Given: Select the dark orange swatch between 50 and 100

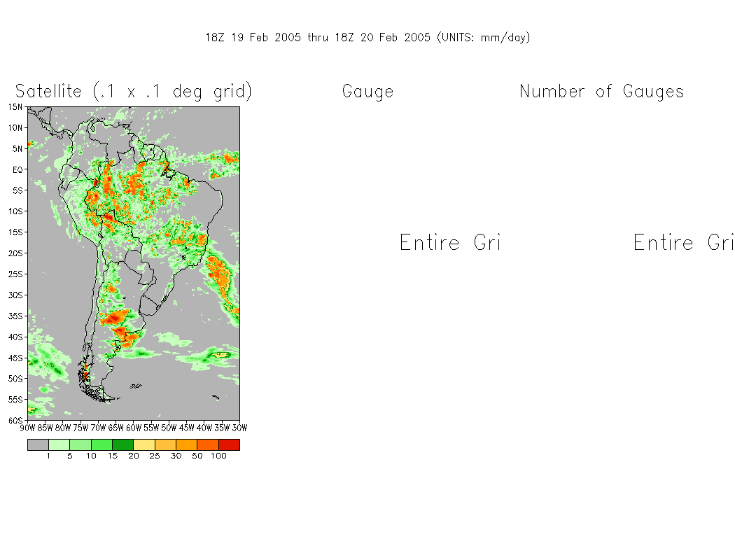Looking at the screenshot, I should (208, 444).
